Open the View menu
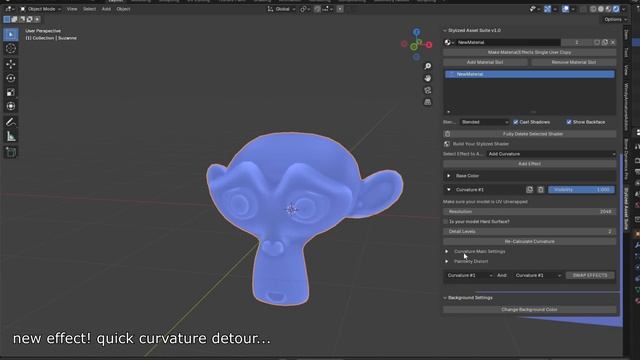 pos(72,9)
